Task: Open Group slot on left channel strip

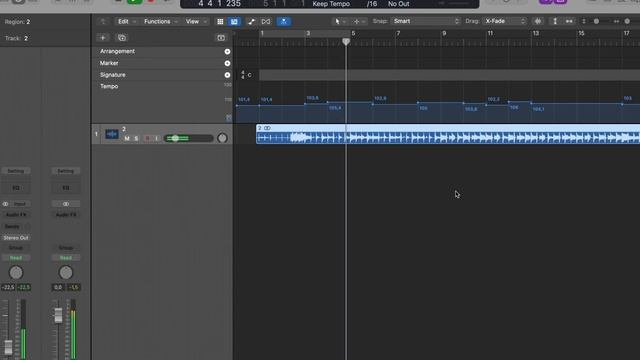Action: 16,248
